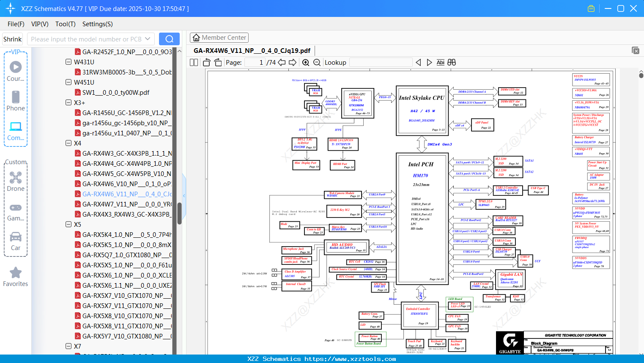Viewport: 644px width, 363px height.
Task: Rotate the page counterclockwise
Action: (x=207, y=63)
